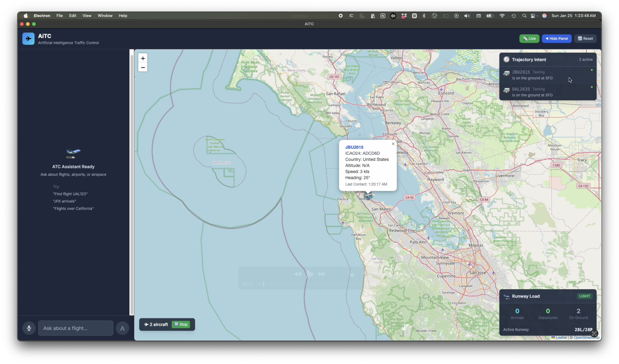This screenshot has width=619, height=364.
Task: Click the Runway Load plane icon
Action: tap(507, 296)
